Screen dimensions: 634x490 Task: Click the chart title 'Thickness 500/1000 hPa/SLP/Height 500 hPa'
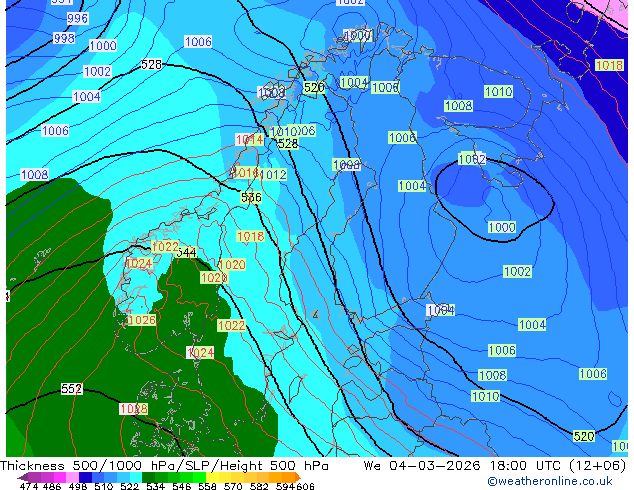click(x=164, y=466)
